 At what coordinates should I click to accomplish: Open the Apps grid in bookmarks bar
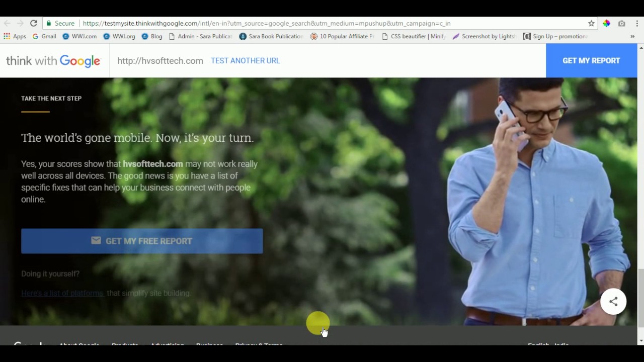(15, 36)
